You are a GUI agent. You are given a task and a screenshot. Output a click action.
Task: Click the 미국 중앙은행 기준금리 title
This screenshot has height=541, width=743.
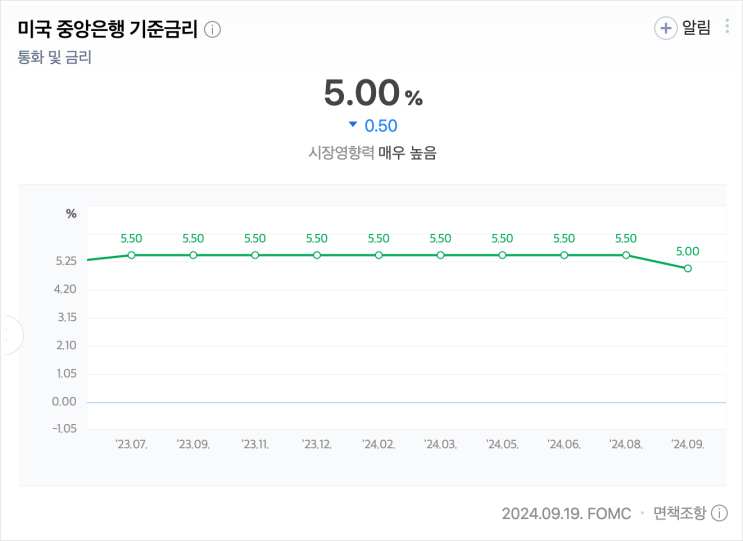coord(108,29)
